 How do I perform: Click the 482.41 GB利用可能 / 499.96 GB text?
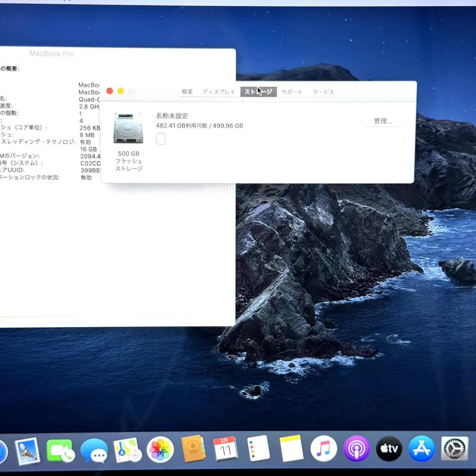click(200, 126)
